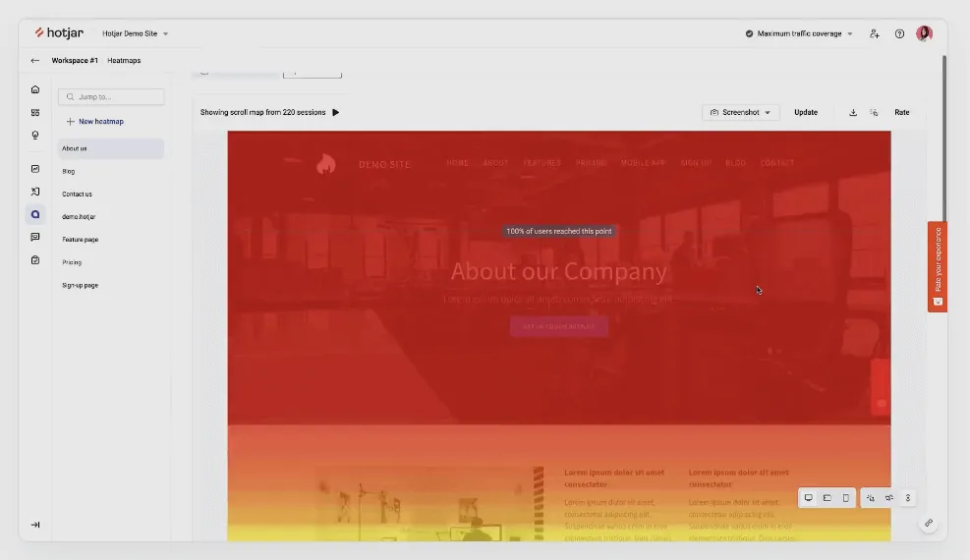
Task: Open the Surveys clipboard icon in sidebar
Action: (35, 260)
